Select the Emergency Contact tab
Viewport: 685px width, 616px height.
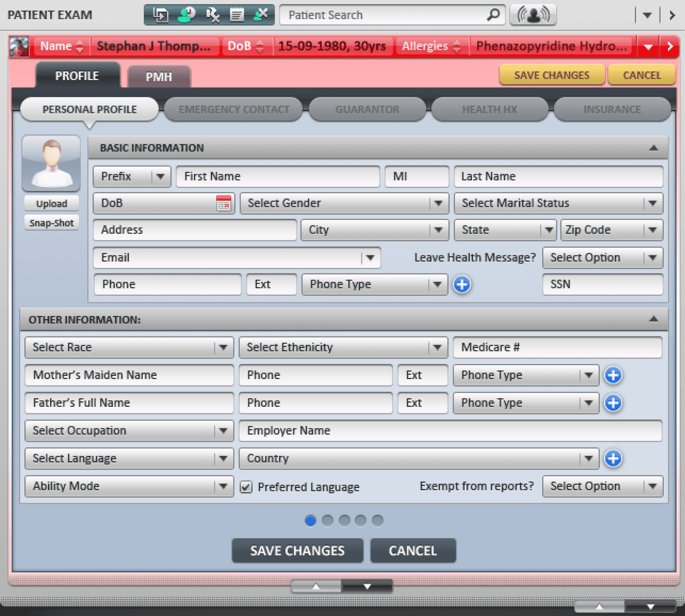point(234,109)
